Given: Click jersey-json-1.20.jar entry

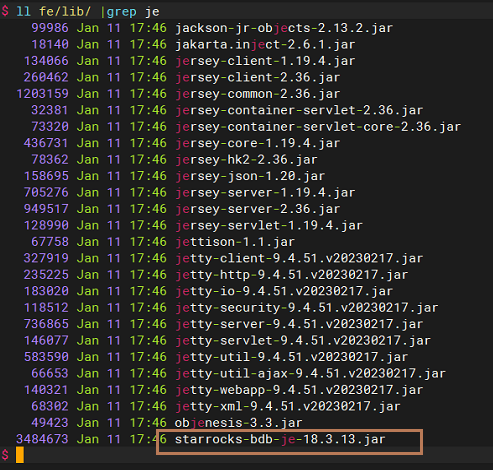Looking at the screenshot, I should pyautogui.click(x=250, y=176).
